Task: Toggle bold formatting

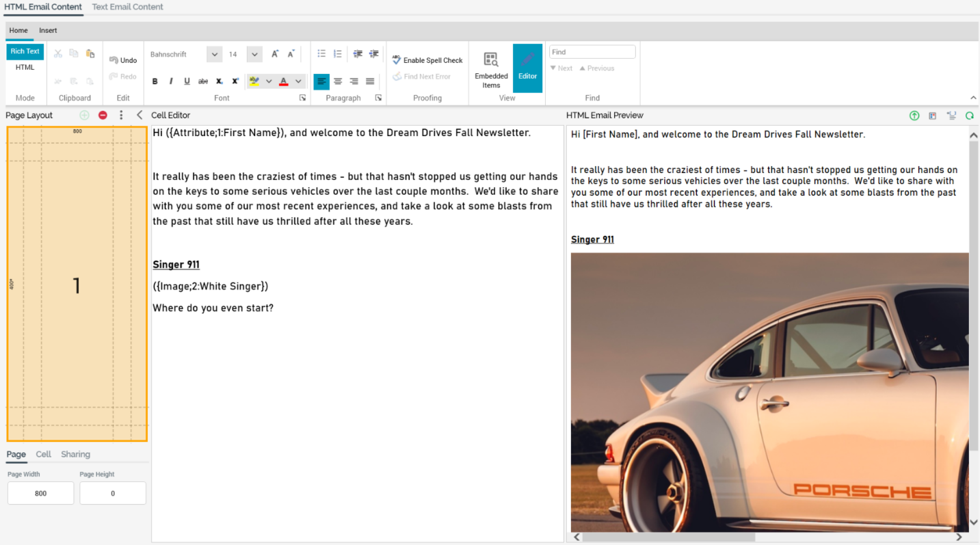Action: pos(155,81)
